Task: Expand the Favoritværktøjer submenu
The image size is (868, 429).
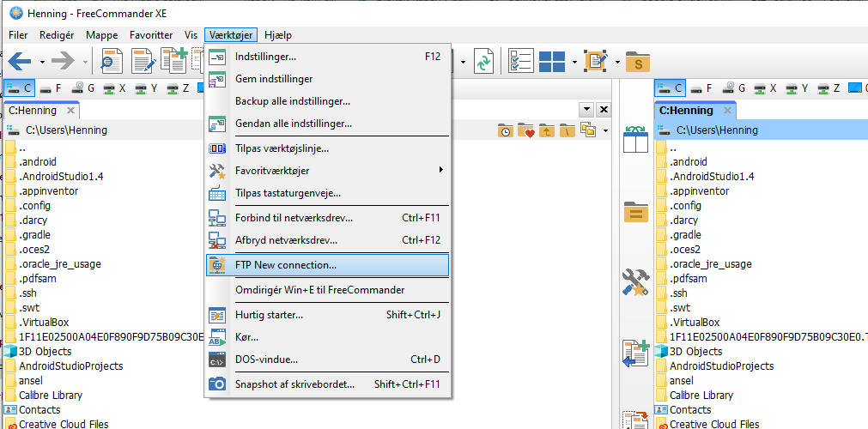Action: 327,171
